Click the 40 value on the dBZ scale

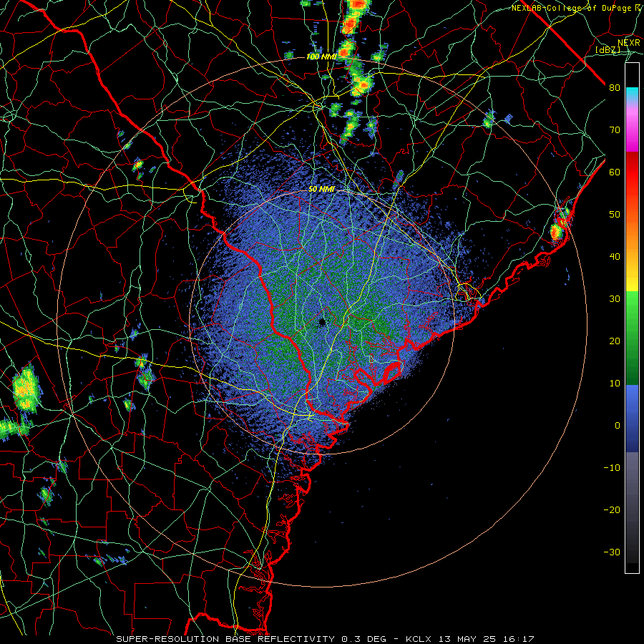[615, 257]
